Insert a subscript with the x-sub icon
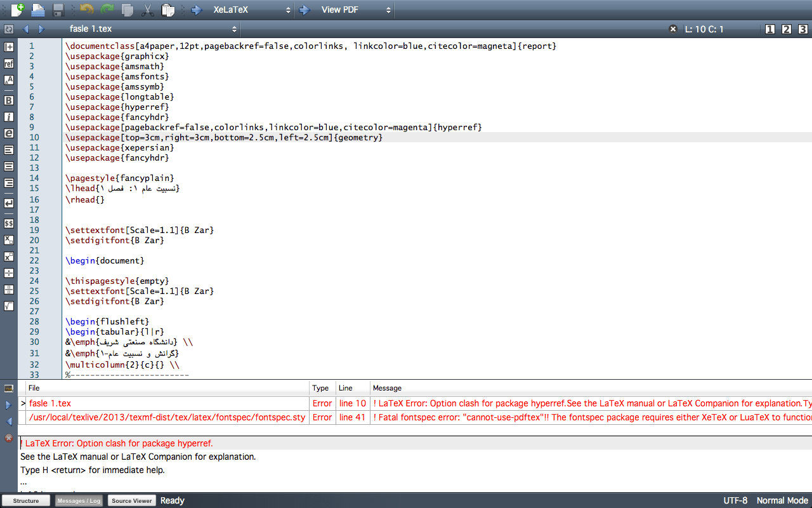Viewport: 812px width, 508px height. point(8,239)
